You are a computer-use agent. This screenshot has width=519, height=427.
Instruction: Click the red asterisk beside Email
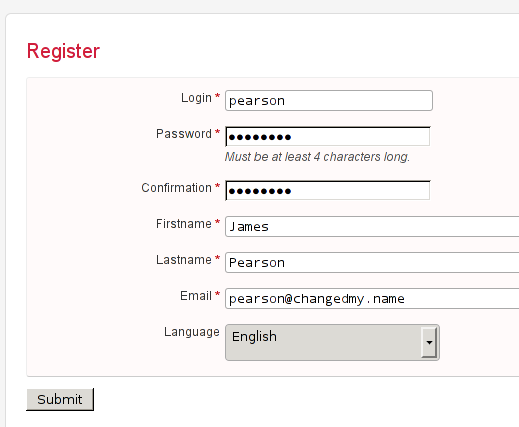pyautogui.click(x=217, y=295)
